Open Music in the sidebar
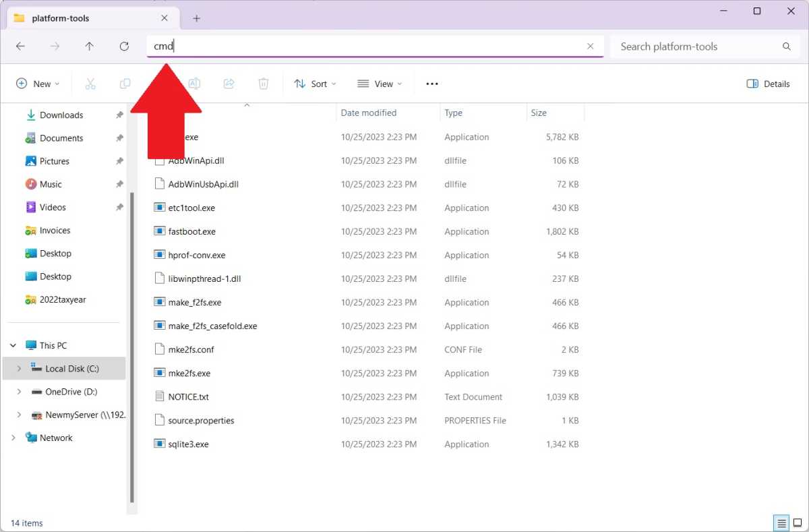 pos(51,184)
